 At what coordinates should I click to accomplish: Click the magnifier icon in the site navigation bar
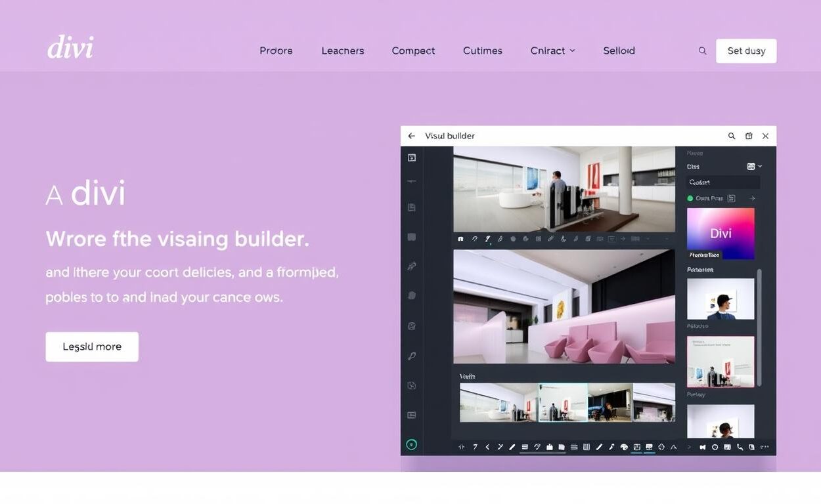tap(702, 50)
